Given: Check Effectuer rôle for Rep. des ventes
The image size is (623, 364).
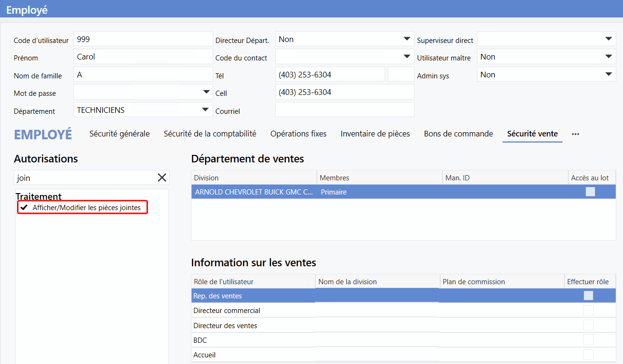Looking at the screenshot, I should pyautogui.click(x=588, y=296).
